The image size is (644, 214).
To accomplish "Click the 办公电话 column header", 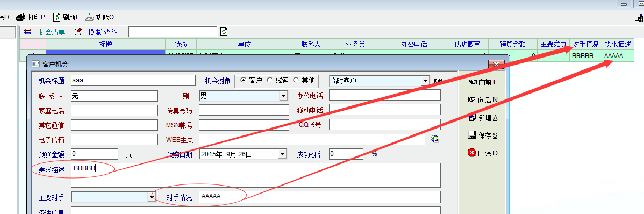I will (x=414, y=45).
